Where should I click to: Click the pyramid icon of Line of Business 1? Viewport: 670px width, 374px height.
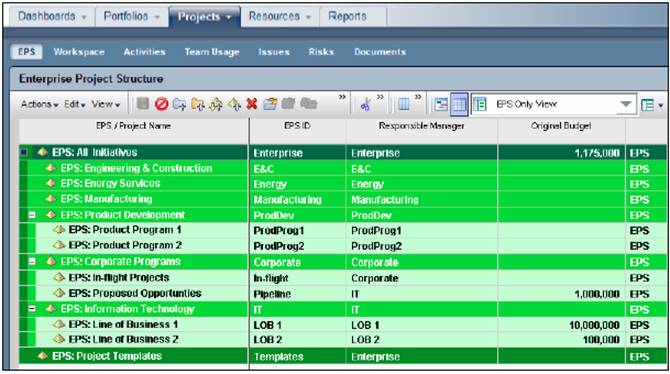[x=59, y=324]
